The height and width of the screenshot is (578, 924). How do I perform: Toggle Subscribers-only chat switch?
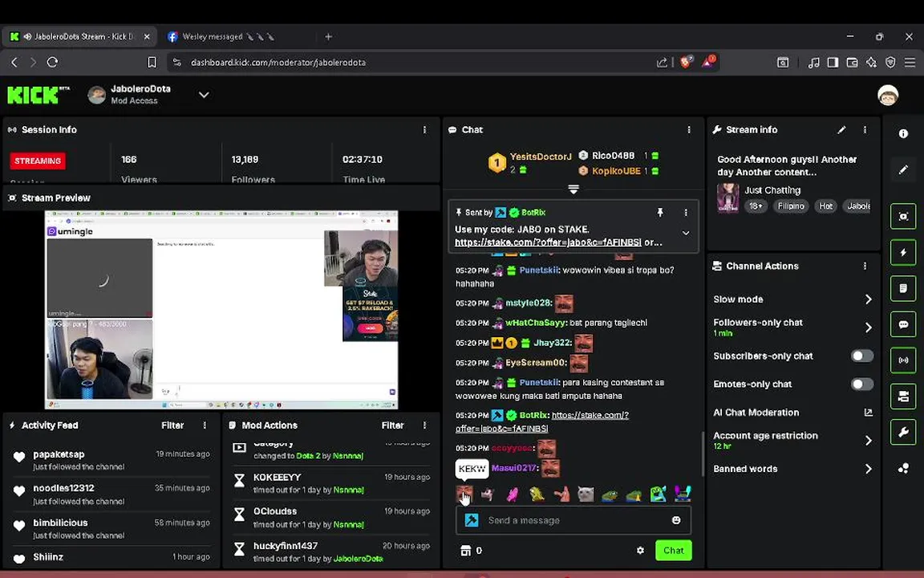coord(861,356)
